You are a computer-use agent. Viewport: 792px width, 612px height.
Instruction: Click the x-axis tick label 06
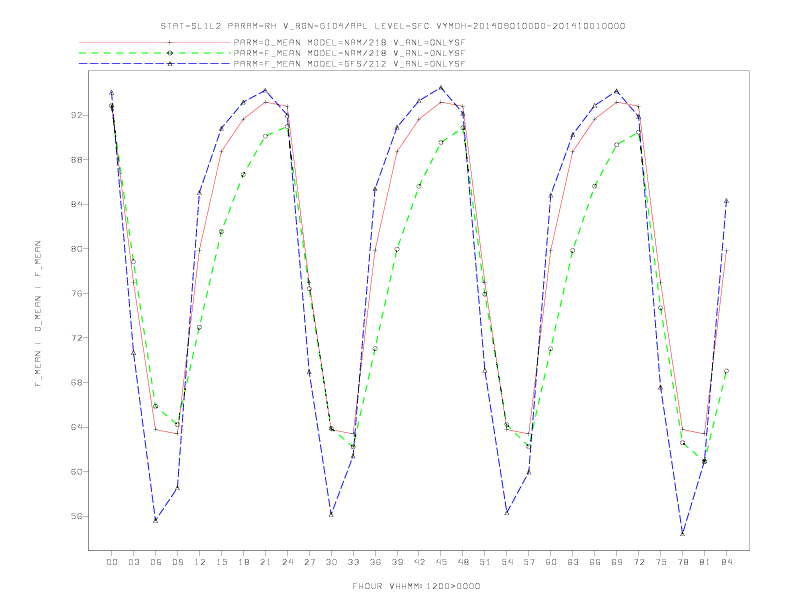(156, 562)
